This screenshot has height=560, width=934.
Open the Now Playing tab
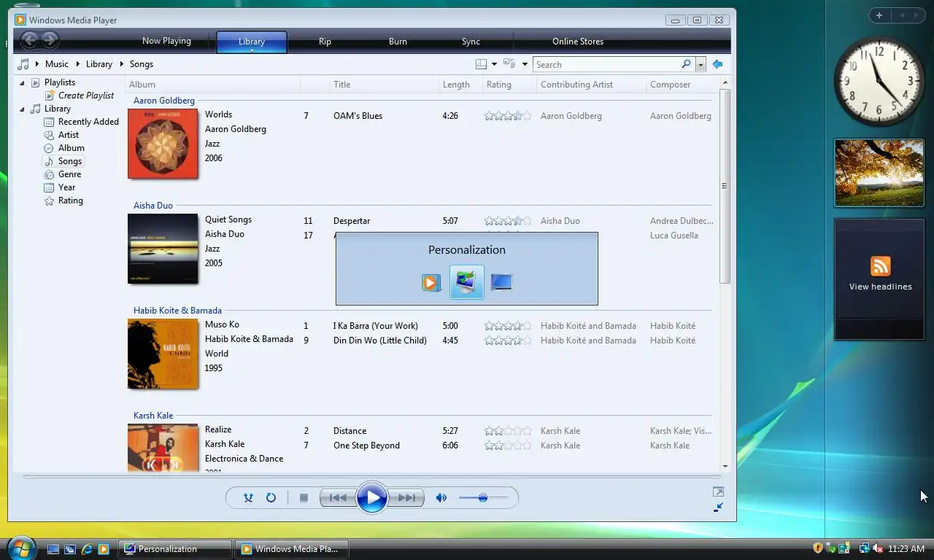pyautogui.click(x=166, y=41)
